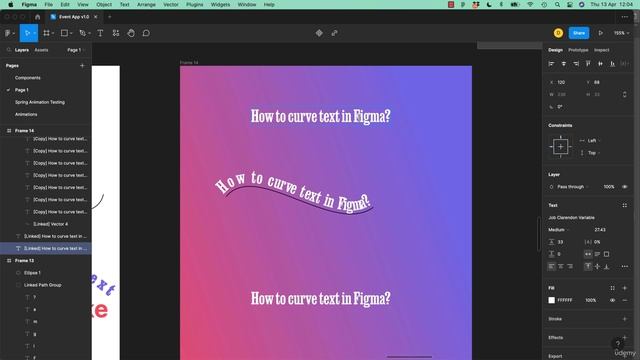Enable auto height text resizing
Viewport: 640px width, 360px height.
tap(597, 254)
